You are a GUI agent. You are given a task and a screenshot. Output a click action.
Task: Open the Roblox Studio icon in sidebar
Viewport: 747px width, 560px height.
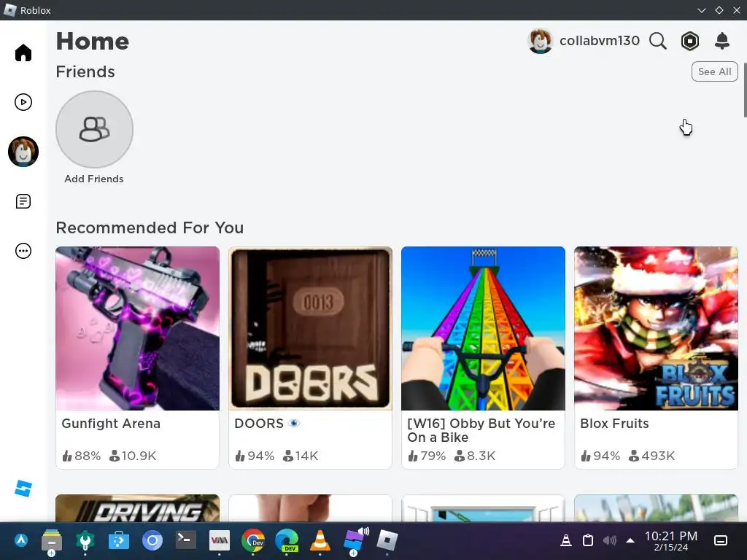tap(23, 488)
